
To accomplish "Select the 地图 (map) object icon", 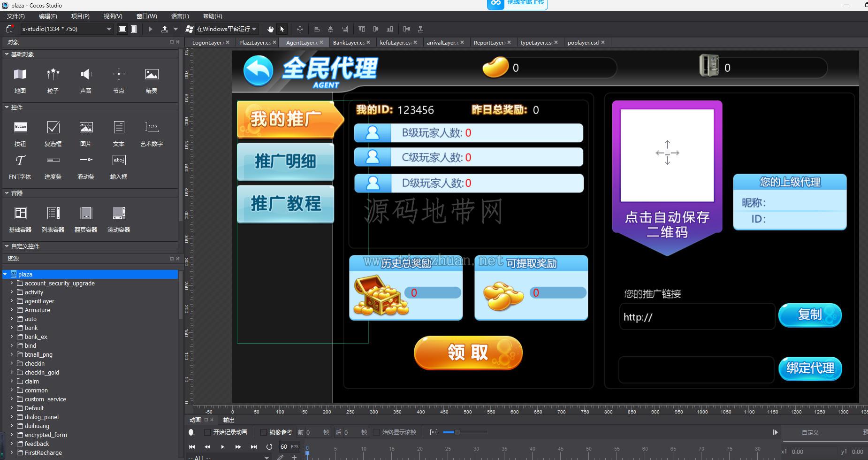I will [x=20, y=74].
